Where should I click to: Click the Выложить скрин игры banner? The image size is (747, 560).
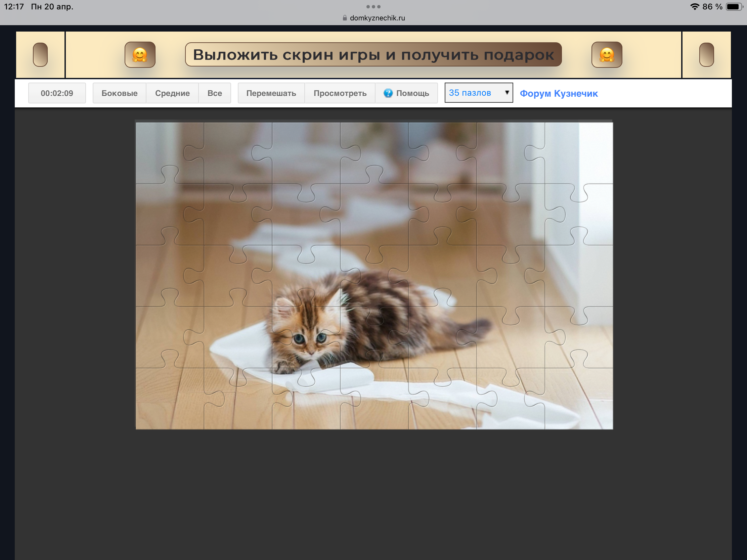(x=373, y=55)
